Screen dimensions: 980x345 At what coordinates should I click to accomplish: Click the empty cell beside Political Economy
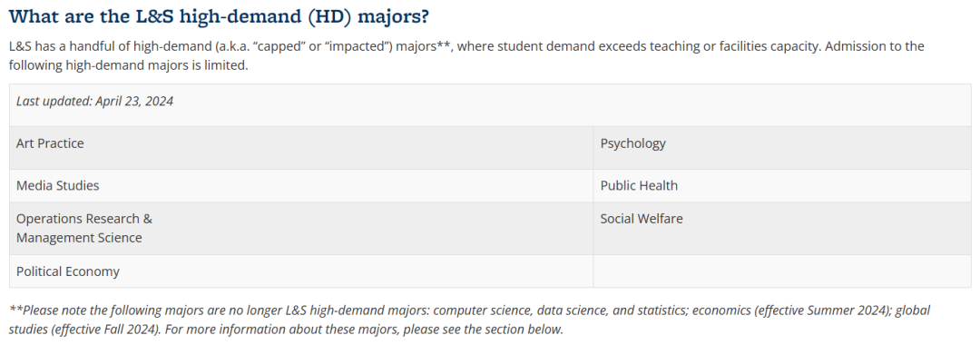click(782, 271)
